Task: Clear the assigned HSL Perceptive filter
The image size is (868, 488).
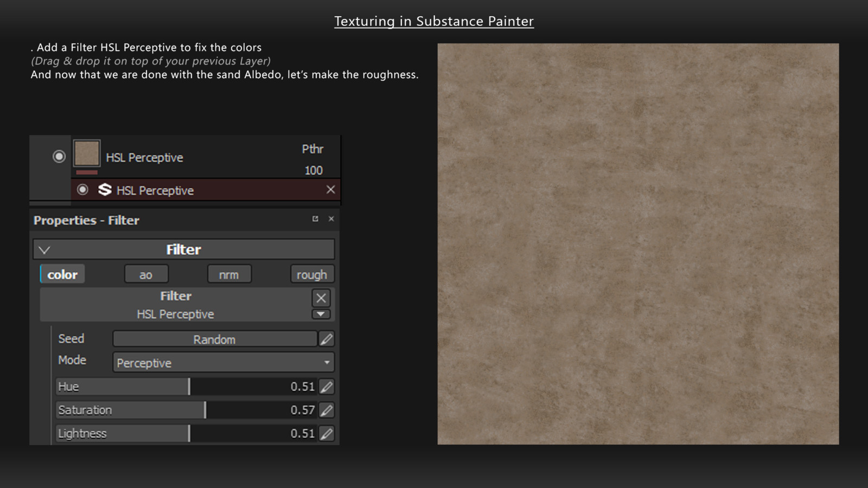Action: (321, 298)
